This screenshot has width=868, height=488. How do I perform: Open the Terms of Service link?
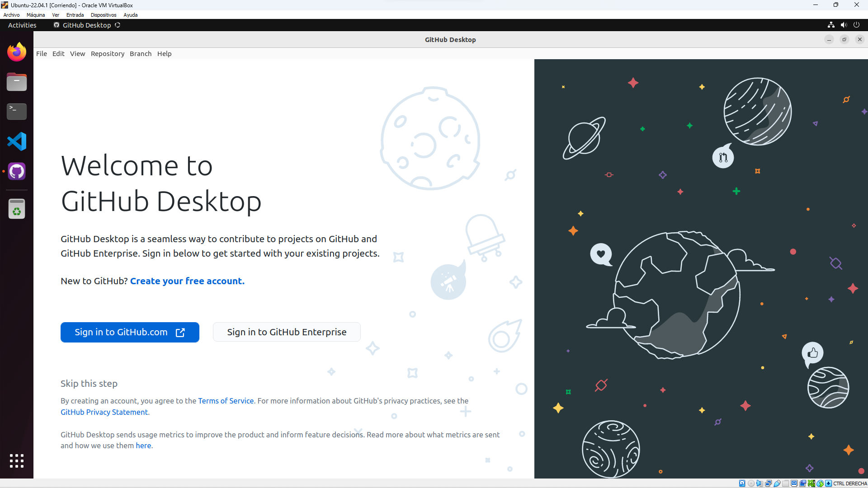tap(226, 401)
